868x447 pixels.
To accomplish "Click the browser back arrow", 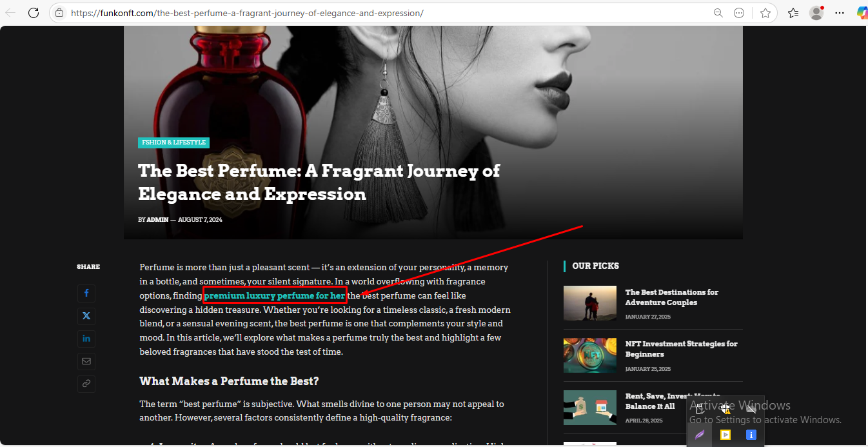I will click(10, 13).
